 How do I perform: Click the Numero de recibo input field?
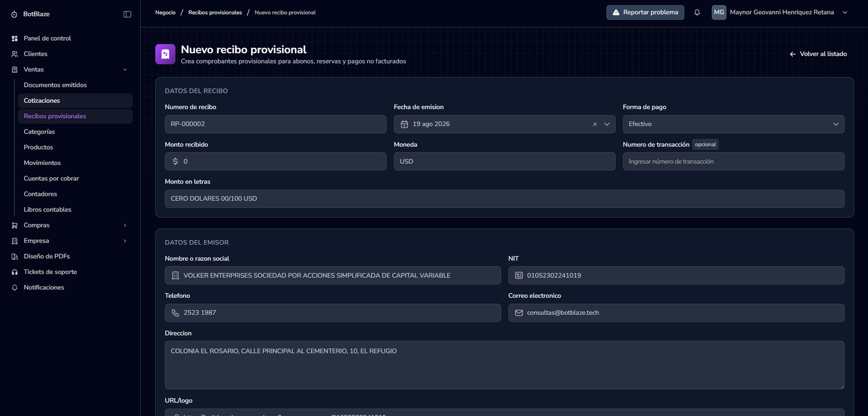point(276,124)
